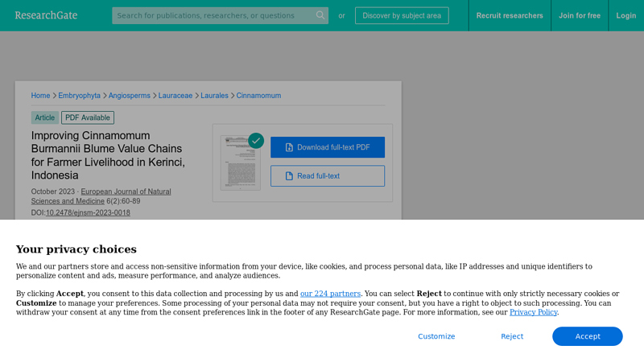This screenshot has height=362, width=644.
Task: Click inside the publication search field
Action: (x=213, y=15)
